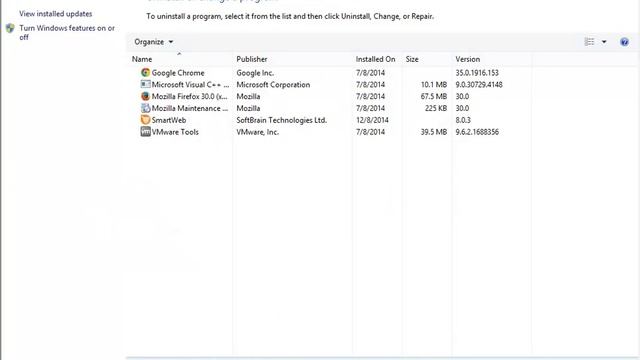640x360 pixels.
Task: Open Turn Windows features on or off
Action: point(67,33)
